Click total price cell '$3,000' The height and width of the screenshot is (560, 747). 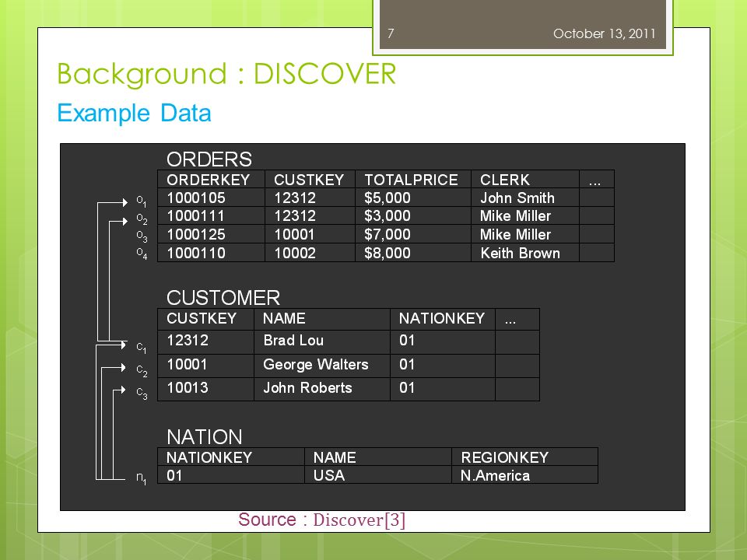point(388,215)
